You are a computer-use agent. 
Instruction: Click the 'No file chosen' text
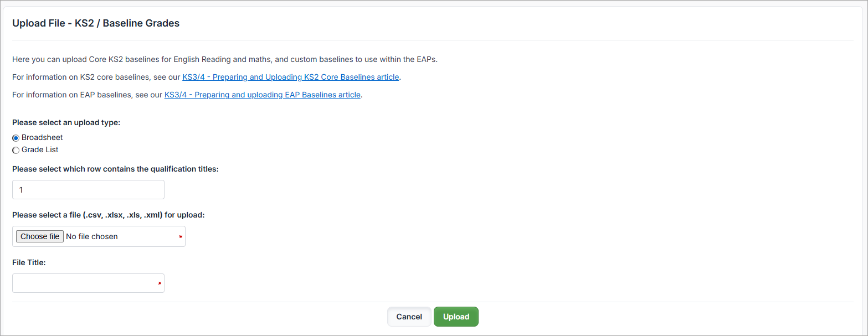91,236
